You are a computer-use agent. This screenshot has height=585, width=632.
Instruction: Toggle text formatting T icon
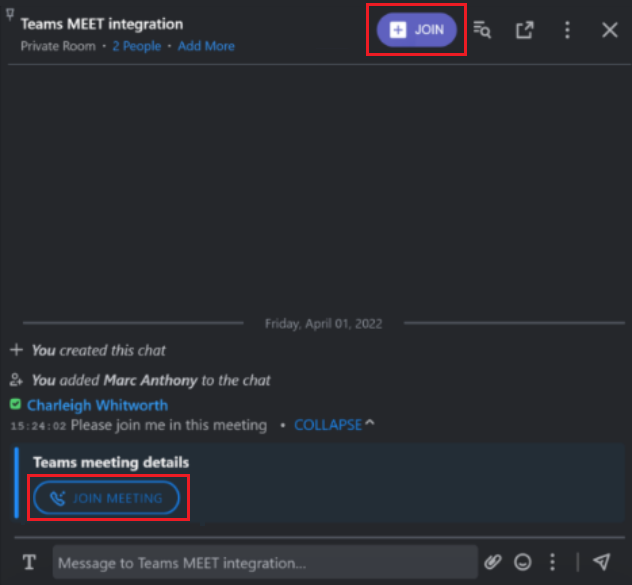(29, 562)
